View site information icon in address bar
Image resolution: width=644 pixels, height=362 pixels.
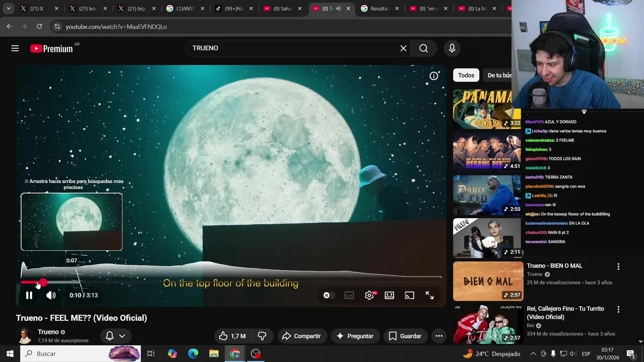tap(57, 27)
